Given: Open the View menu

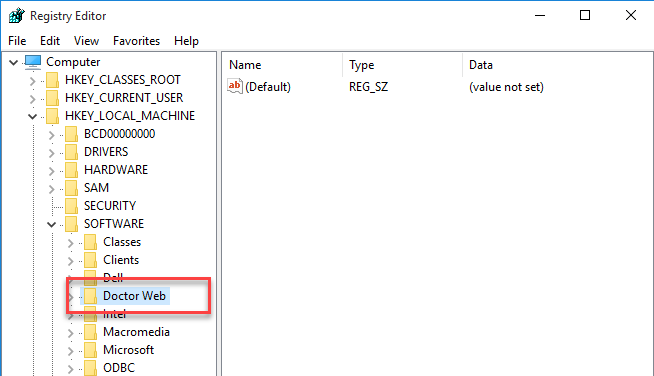Looking at the screenshot, I should click(86, 41).
